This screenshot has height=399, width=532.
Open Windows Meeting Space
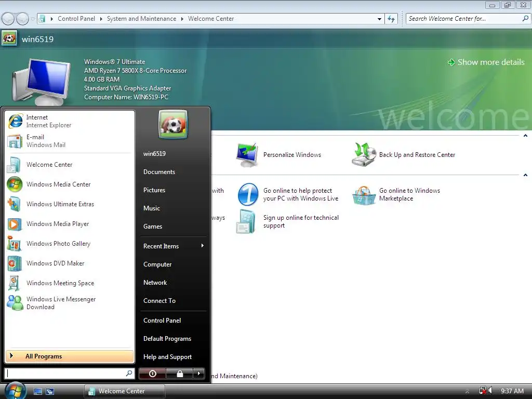70,283
